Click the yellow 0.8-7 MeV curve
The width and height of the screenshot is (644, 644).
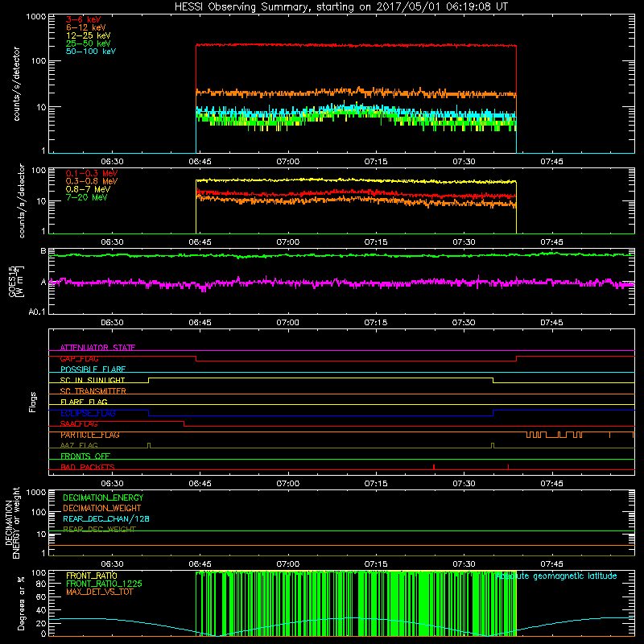tap(356, 180)
